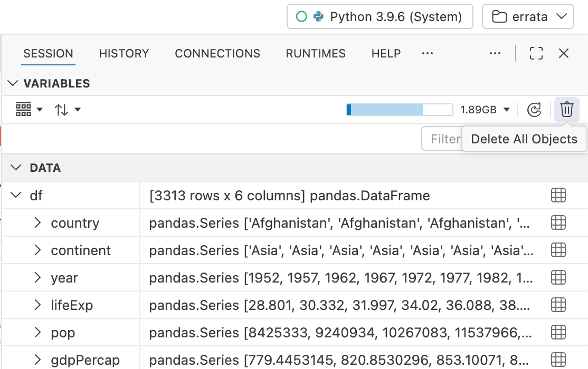Click the gdpPercap values starting 779.4453145
Image resolution: width=588 pixels, height=369 pixels.
click(339, 360)
